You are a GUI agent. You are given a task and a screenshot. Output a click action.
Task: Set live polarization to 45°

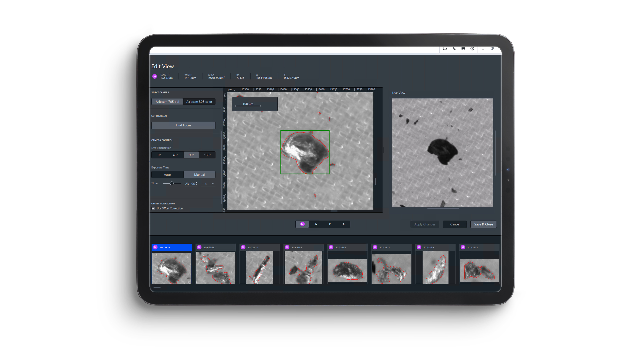(x=175, y=155)
